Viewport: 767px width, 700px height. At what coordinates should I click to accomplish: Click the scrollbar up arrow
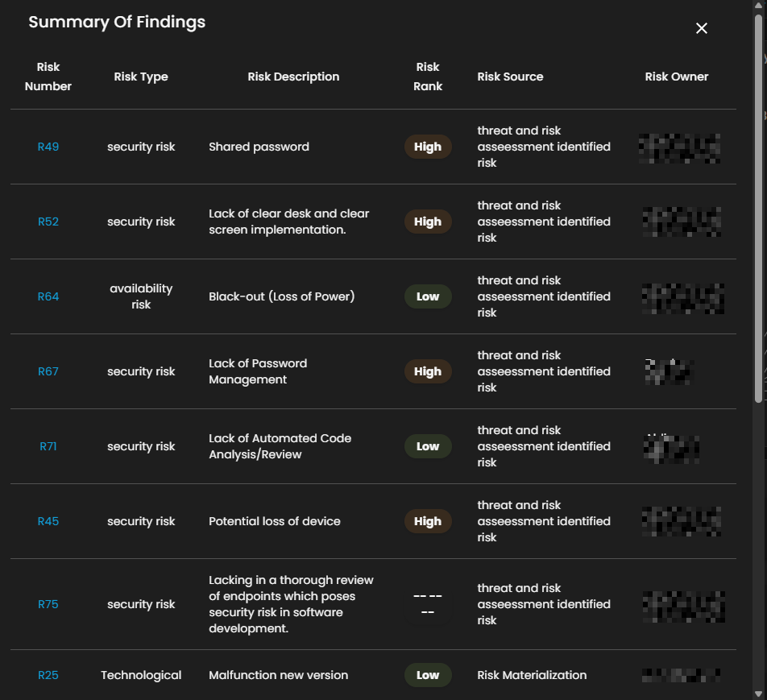click(758, 6)
